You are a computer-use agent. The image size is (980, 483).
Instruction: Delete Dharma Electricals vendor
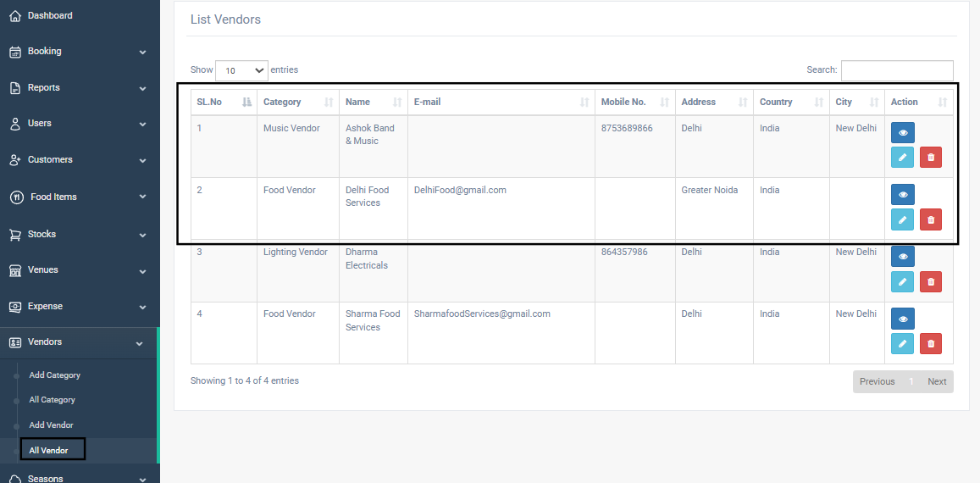[931, 281]
